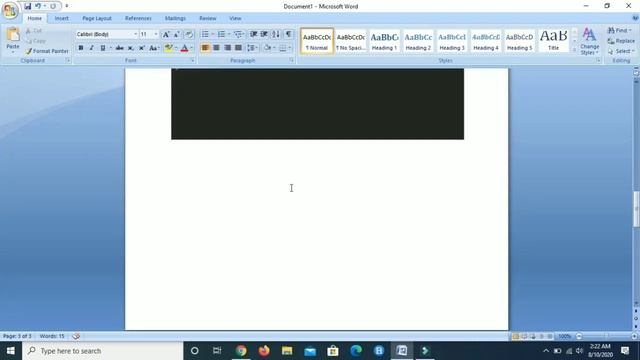Align text right

(227, 48)
